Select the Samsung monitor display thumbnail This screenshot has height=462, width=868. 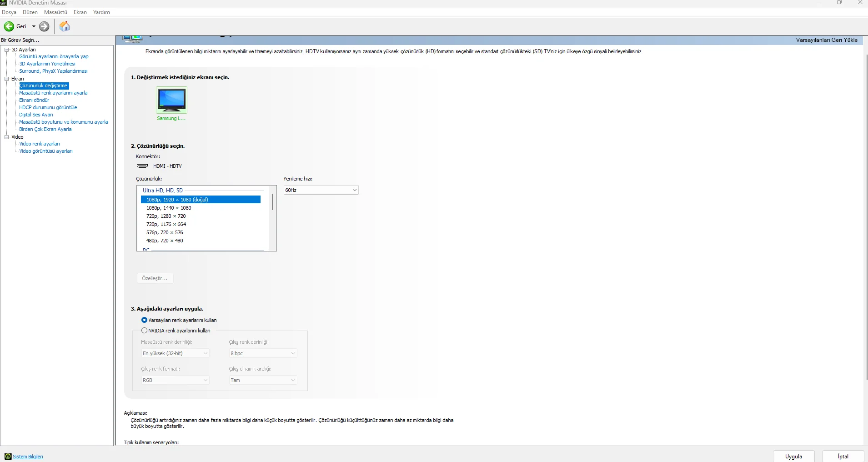(x=171, y=100)
